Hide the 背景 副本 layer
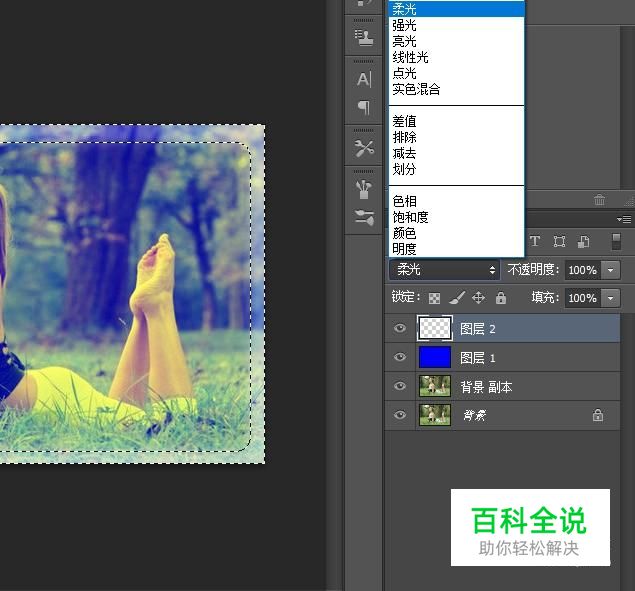This screenshot has width=635, height=591. click(x=400, y=386)
